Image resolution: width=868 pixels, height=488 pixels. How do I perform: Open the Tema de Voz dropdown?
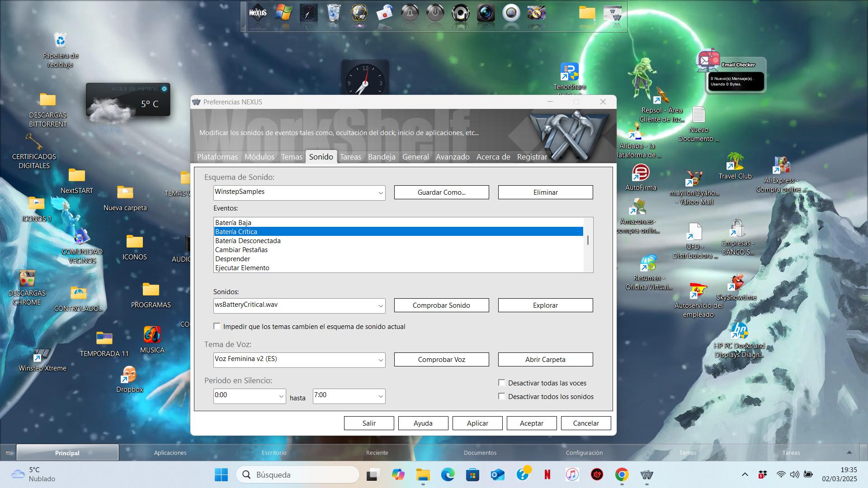(x=380, y=360)
